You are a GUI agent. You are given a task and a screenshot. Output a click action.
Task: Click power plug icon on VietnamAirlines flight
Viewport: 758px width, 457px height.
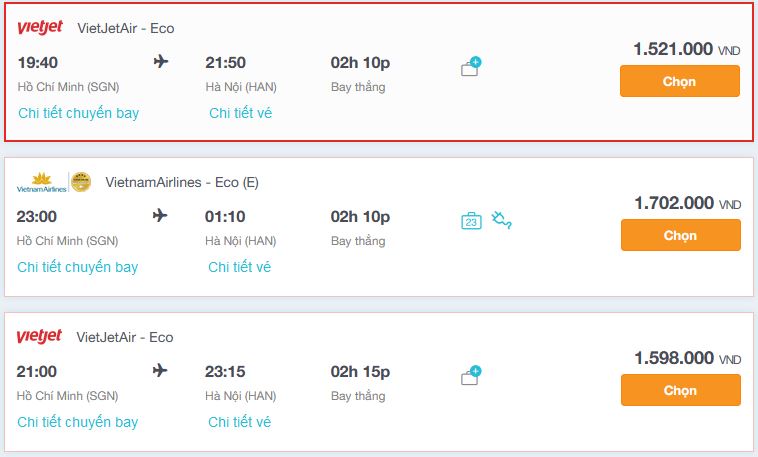tap(502, 220)
